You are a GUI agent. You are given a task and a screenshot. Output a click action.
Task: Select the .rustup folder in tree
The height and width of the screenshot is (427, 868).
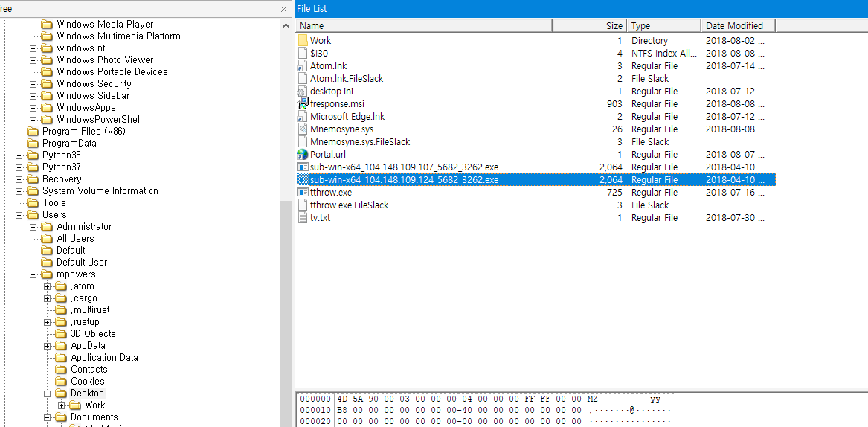click(86, 322)
